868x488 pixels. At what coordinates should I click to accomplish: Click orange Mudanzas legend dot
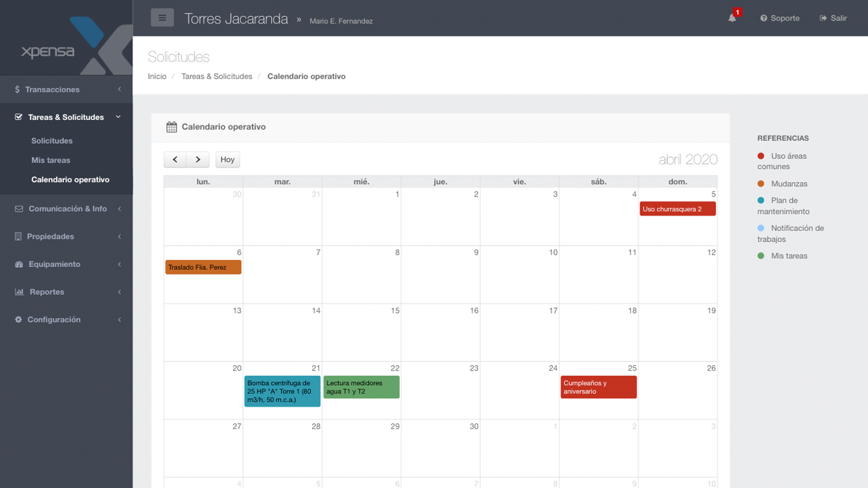761,184
